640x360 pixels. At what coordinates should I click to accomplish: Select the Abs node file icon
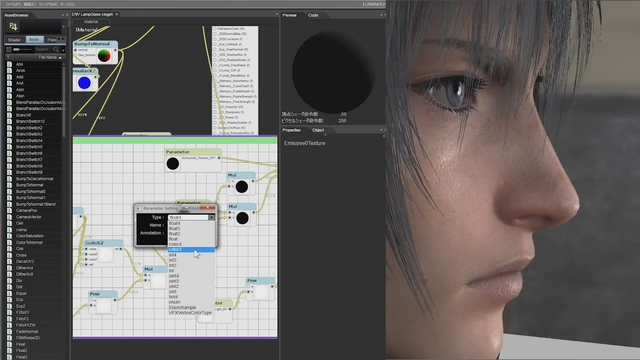click(9, 64)
